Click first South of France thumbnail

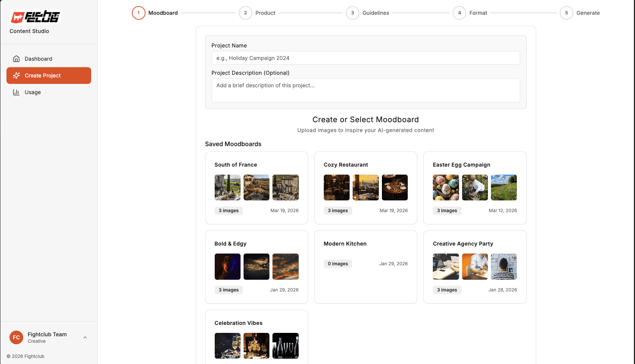pos(228,188)
